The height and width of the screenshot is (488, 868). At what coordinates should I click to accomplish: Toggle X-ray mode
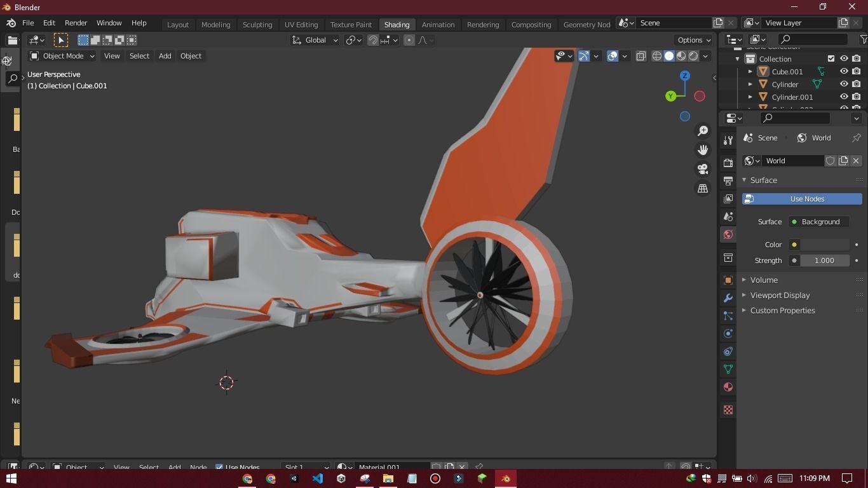coord(641,56)
